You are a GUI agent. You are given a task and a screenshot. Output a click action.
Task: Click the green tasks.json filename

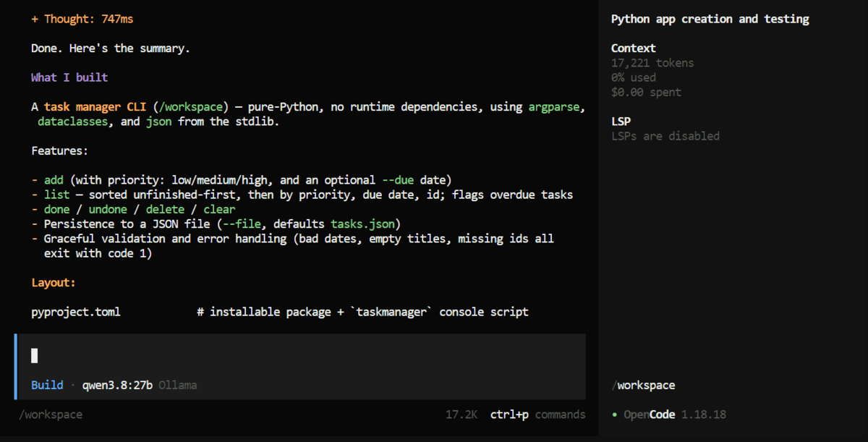[x=362, y=224]
